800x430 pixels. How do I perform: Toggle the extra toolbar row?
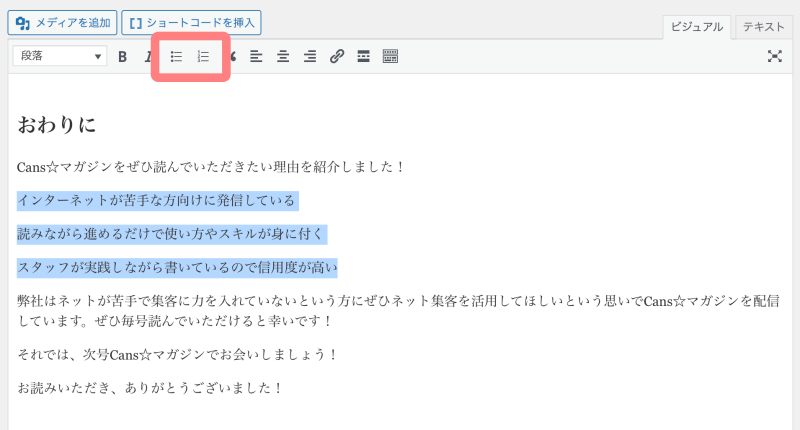click(391, 57)
